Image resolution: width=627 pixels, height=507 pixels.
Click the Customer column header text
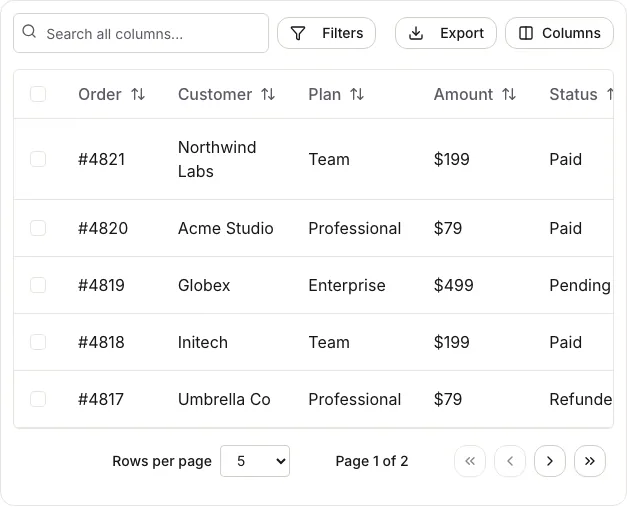[215, 95]
